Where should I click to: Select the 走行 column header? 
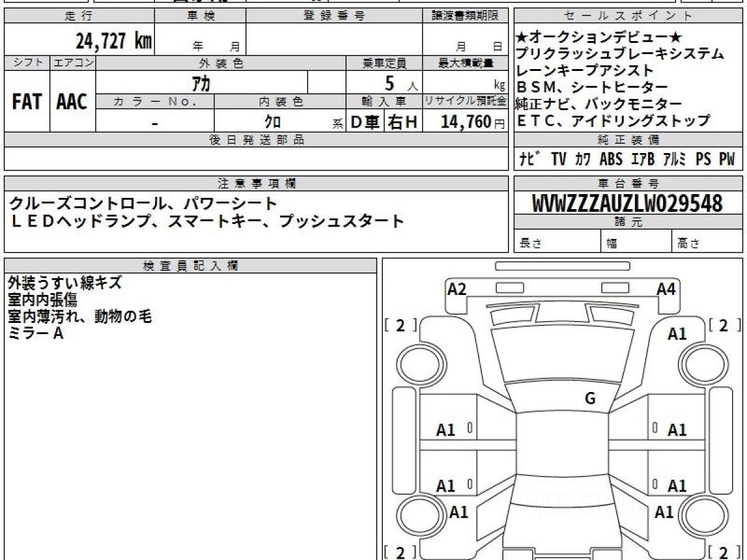pos(78,16)
